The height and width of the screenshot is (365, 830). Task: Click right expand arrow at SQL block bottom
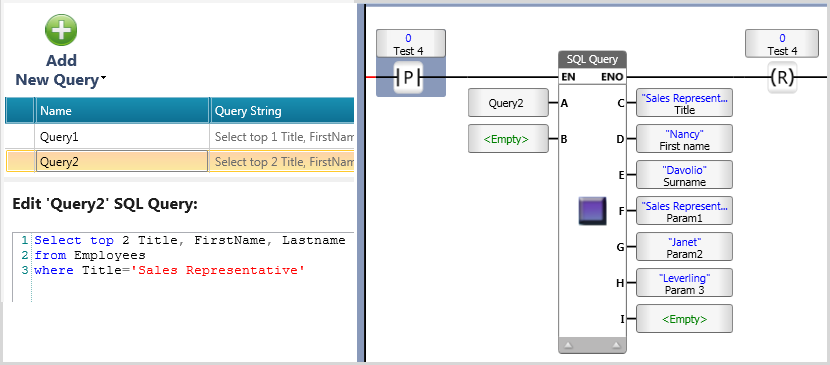pos(616,345)
